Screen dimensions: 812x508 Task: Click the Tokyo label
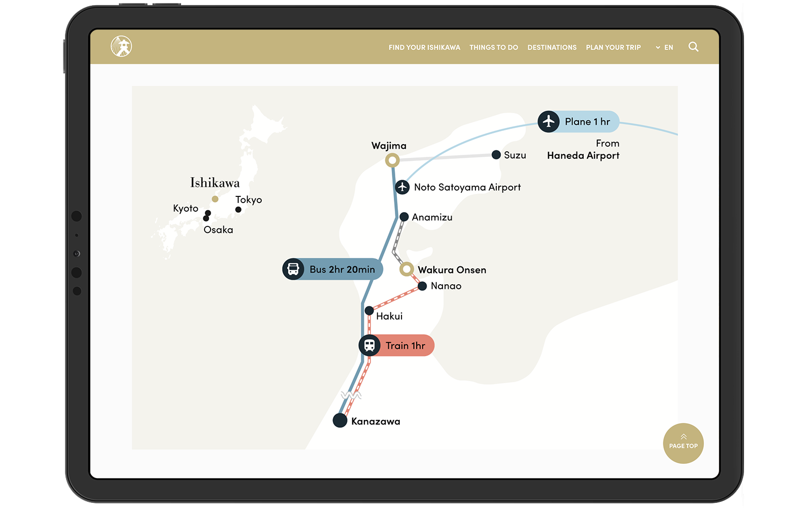(x=249, y=200)
